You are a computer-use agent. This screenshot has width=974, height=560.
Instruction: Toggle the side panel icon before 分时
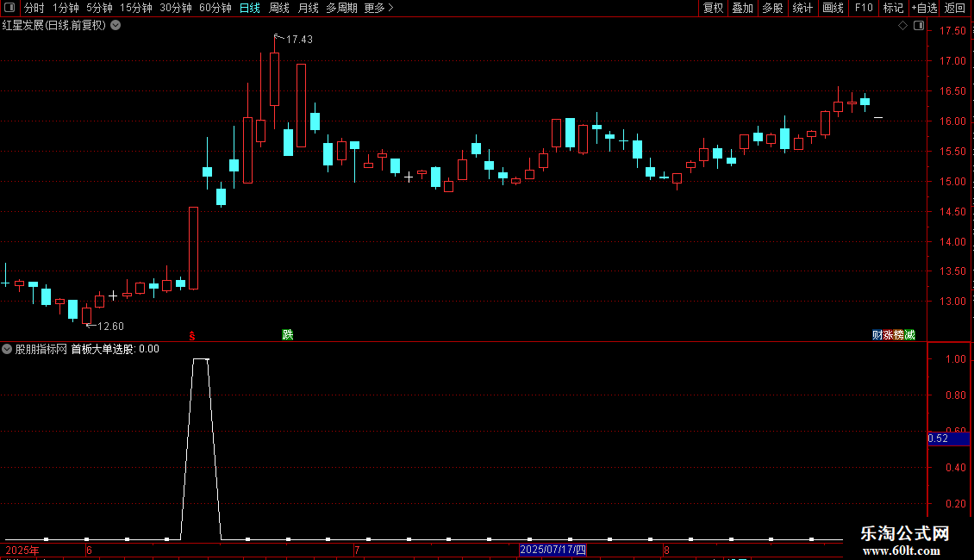click(x=9, y=8)
